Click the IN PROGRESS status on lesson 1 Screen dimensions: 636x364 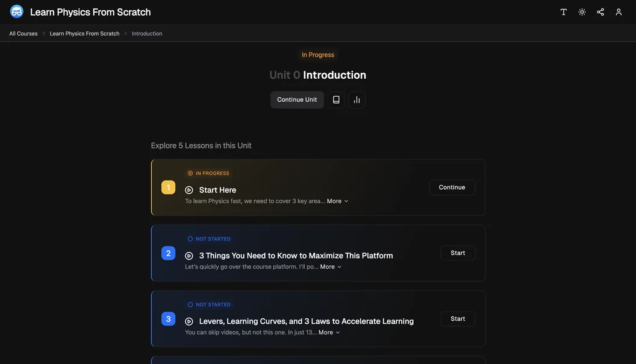click(208, 173)
